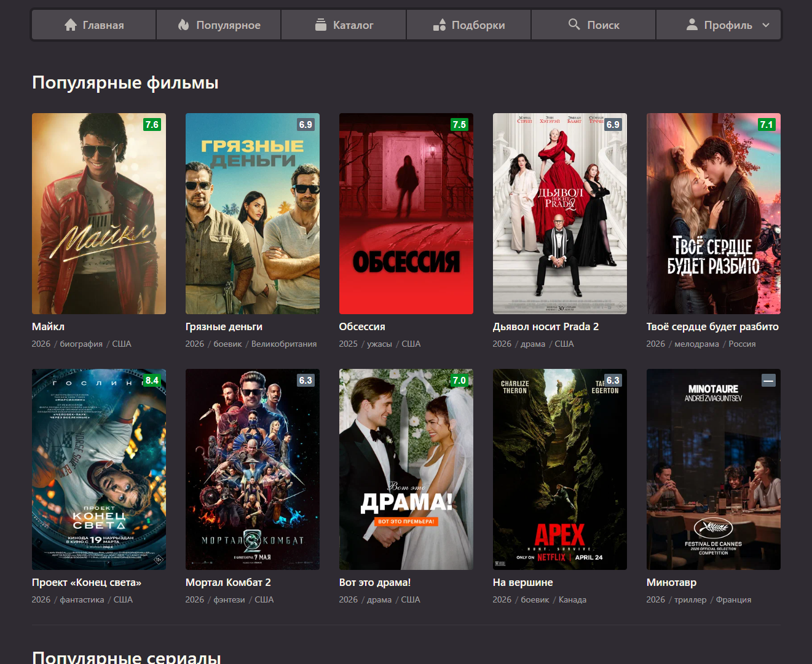Image resolution: width=812 pixels, height=664 pixels.
Task: Select the Канада country link
Action: (572, 599)
